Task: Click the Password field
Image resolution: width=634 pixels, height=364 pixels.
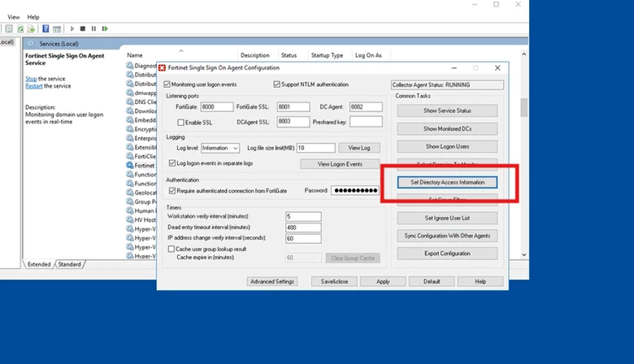Action: [355, 190]
